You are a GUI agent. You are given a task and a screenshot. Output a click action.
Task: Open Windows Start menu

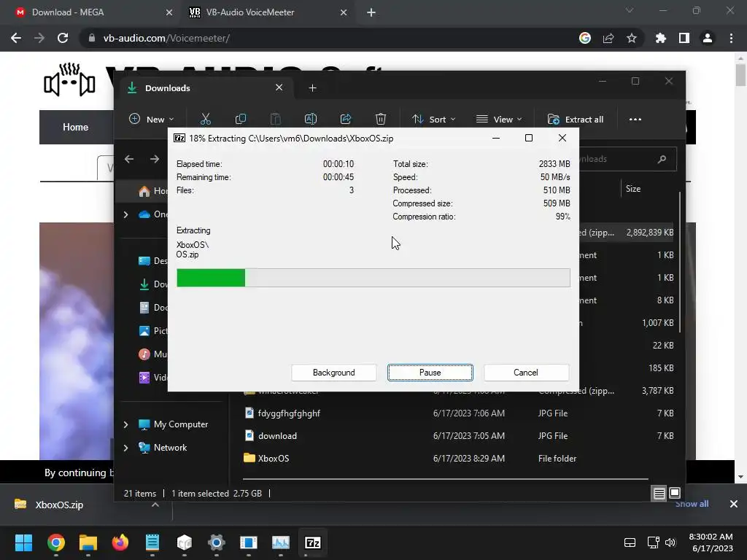pos(23,542)
